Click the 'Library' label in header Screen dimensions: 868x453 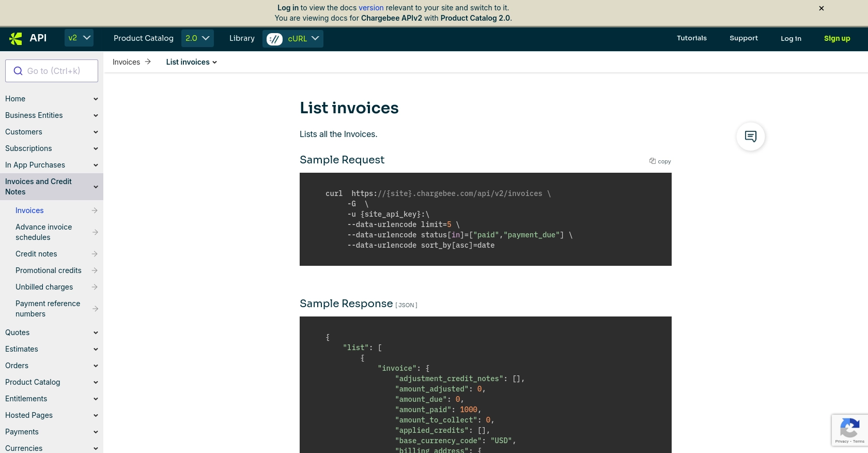pos(242,38)
